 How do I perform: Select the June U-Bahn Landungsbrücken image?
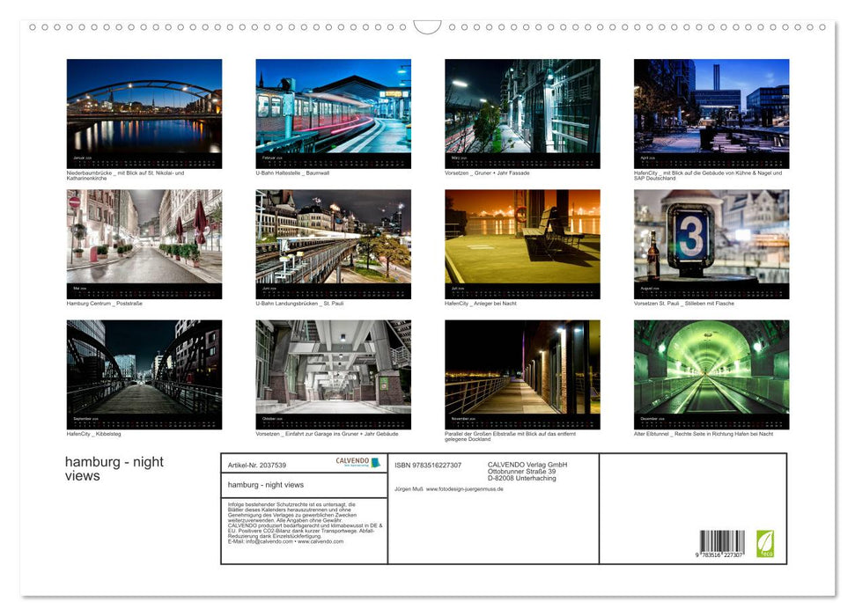[333, 244]
